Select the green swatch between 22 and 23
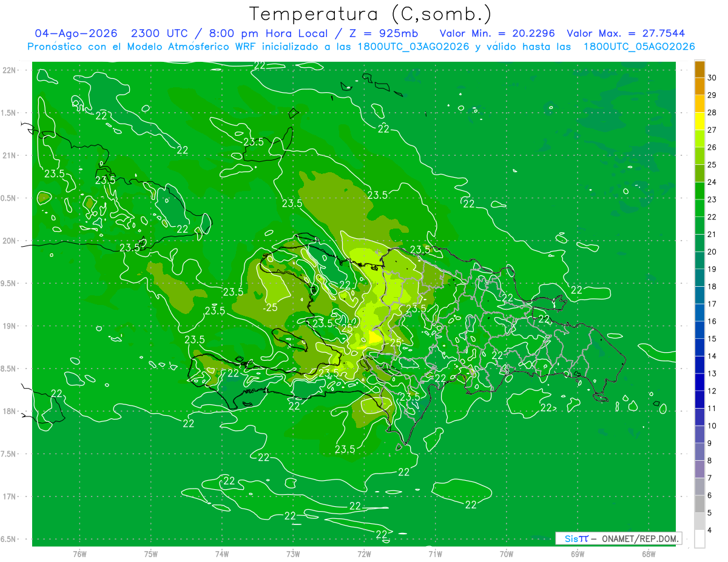This screenshot has height=562, width=728. 699,209
